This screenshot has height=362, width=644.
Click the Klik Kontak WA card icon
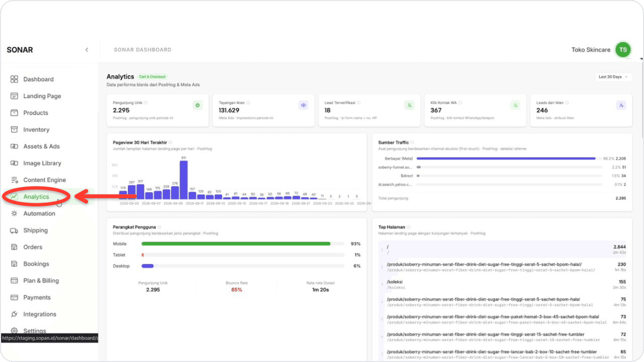tap(515, 106)
